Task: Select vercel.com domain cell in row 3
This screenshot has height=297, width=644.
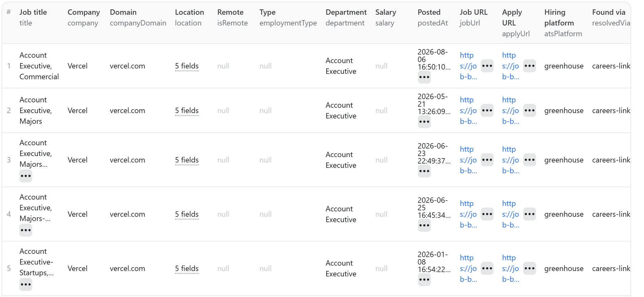Action: (127, 160)
